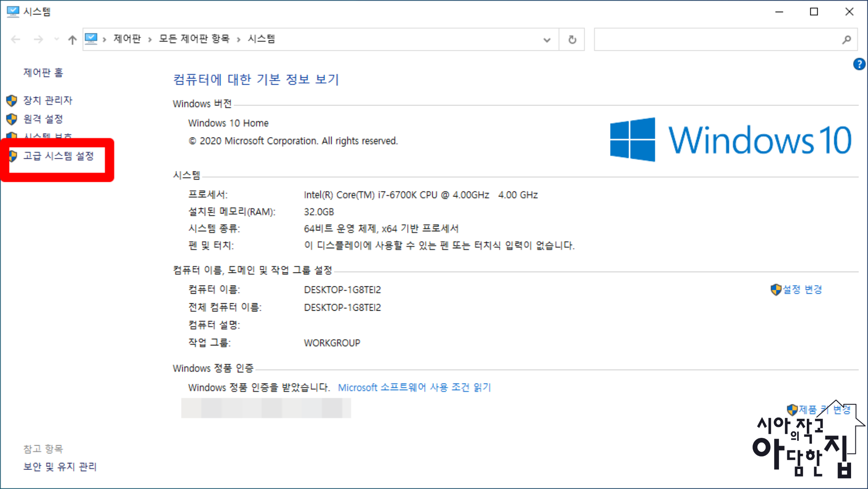Click the shield icon beside 원격 설정
The width and height of the screenshot is (868, 489).
12,119
